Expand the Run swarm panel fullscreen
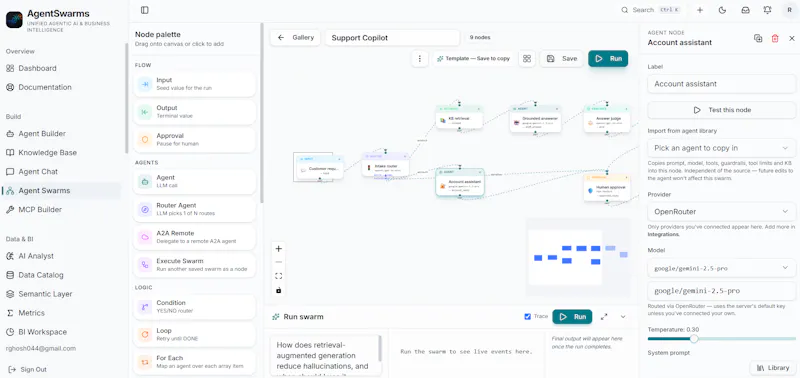The height and width of the screenshot is (378, 800). 604,317
